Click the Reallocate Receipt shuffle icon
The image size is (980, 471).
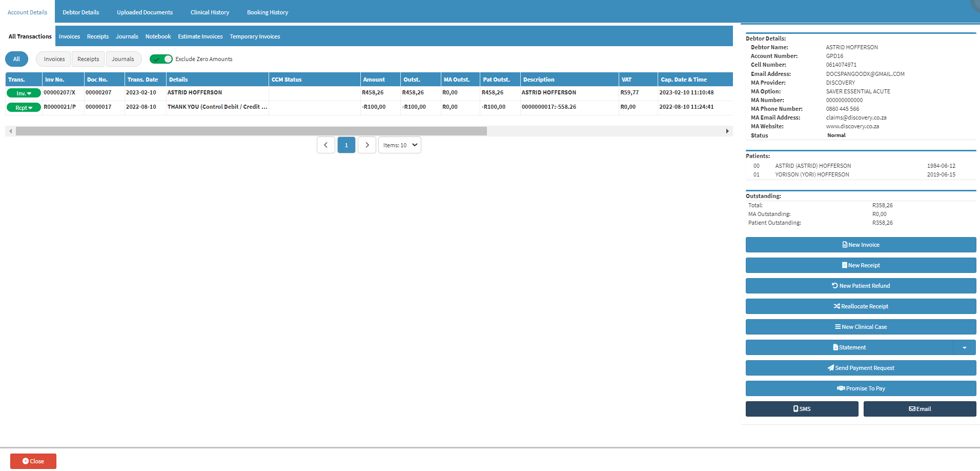pos(837,306)
